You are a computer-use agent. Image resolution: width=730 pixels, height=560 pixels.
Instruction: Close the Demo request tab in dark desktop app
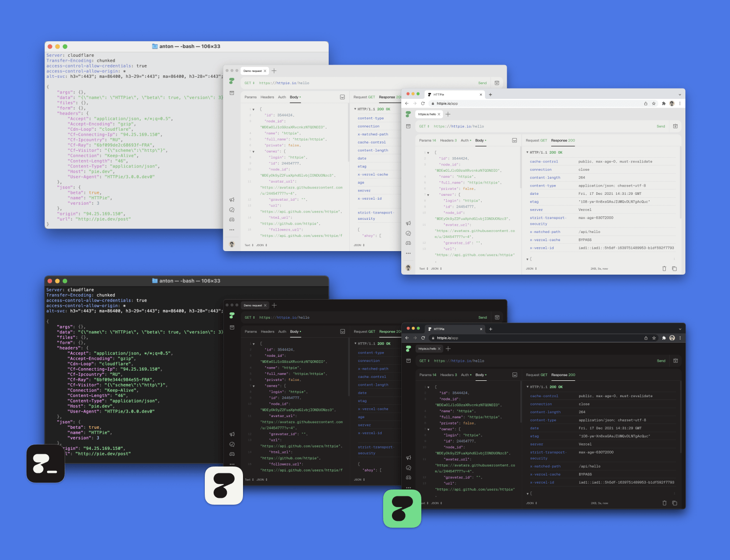[266, 305]
